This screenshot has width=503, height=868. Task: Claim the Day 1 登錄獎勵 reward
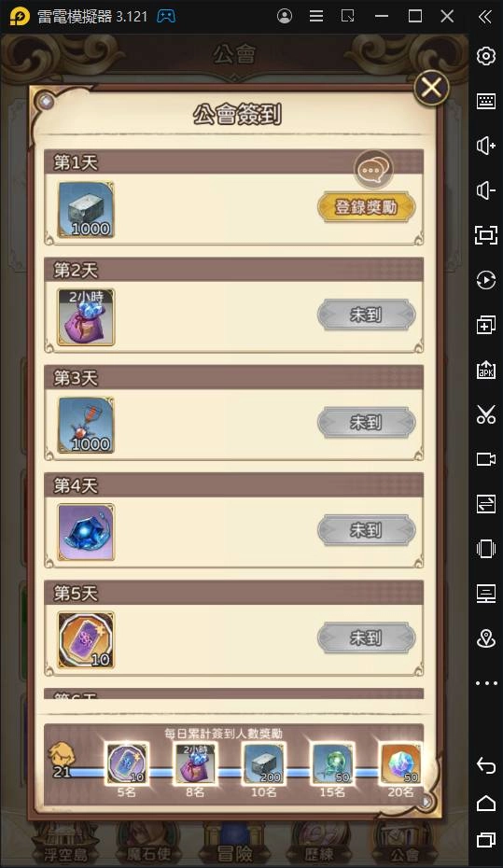point(366,207)
